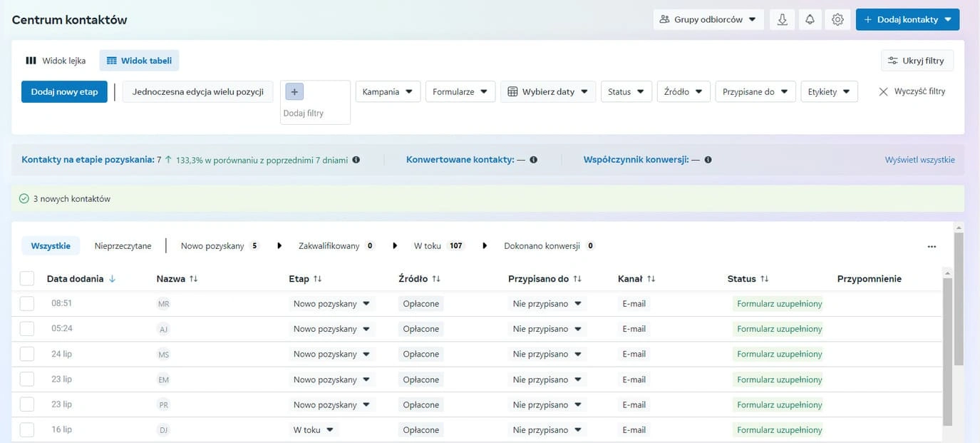Select the Nieprzeczytane tab
This screenshot has width=980, height=443.
pos(123,245)
